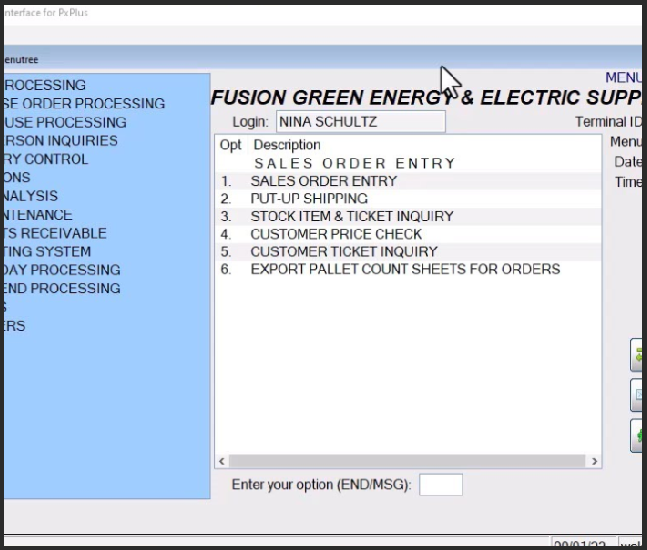This screenshot has width=647, height=550.
Task: Choose CUSTOMER TICKET INQUIRY option
Action: (x=408, y=252)
